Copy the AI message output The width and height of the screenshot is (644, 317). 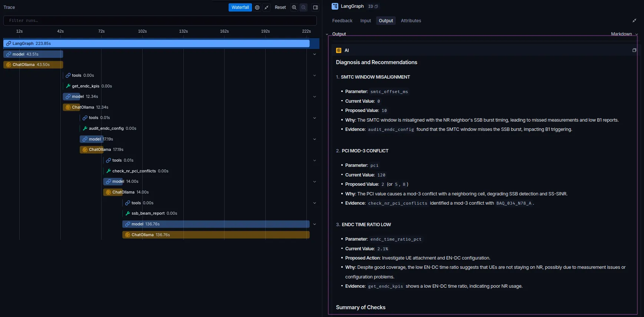coord(634,50)
